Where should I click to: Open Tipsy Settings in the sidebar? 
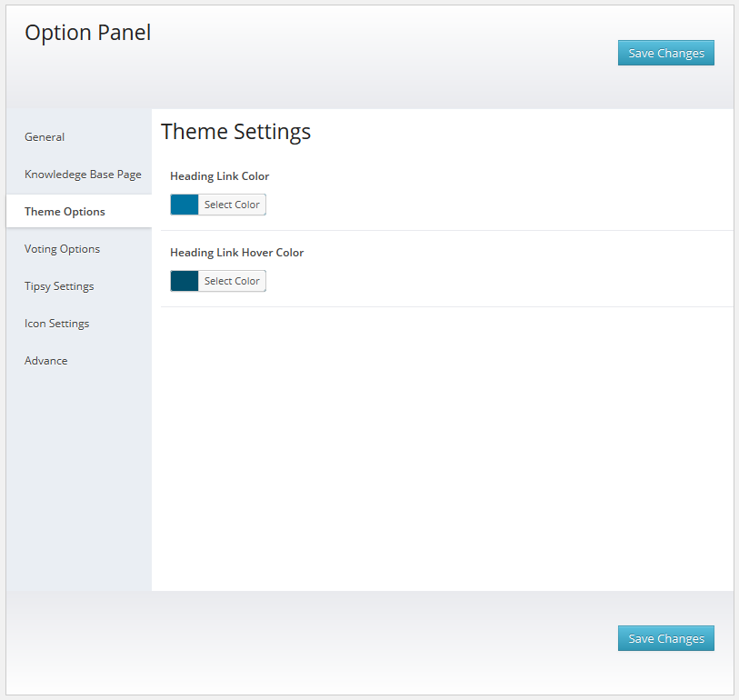pos(59,286)
